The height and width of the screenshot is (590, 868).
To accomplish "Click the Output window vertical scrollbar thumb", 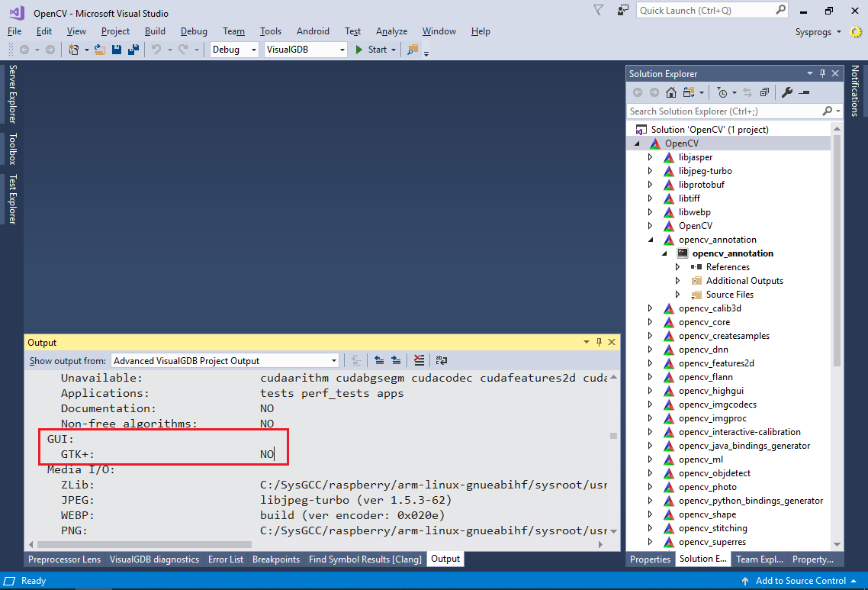I will click(612, 436).
